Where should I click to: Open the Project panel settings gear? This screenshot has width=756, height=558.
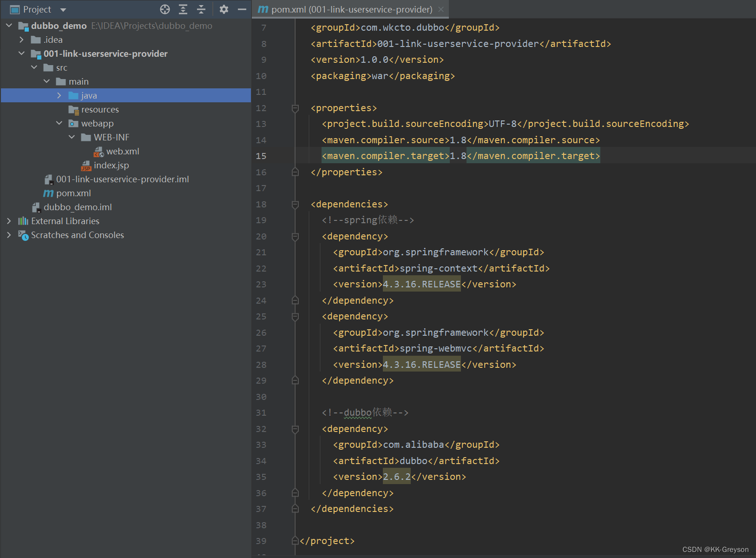(224, 9)
